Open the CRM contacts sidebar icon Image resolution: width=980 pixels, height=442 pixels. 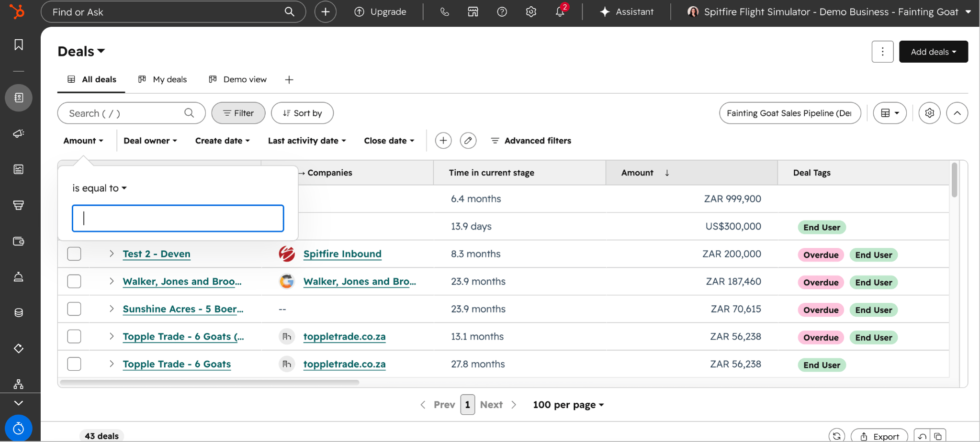coord(19,98)
